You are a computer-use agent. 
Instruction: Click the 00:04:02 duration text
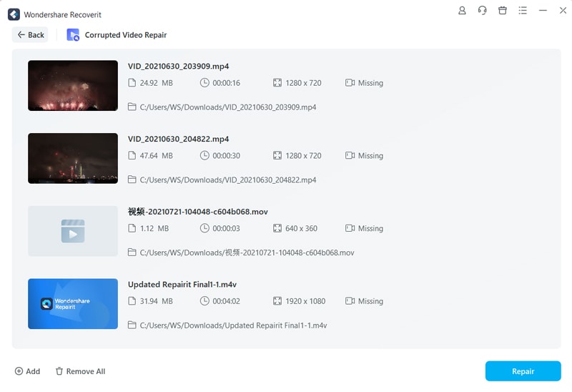[x=226, y=301]
